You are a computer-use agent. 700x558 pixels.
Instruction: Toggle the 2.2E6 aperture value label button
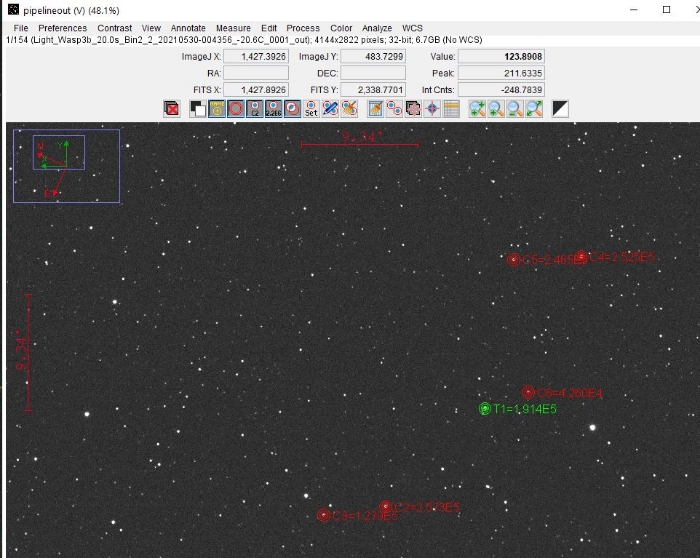273,109
